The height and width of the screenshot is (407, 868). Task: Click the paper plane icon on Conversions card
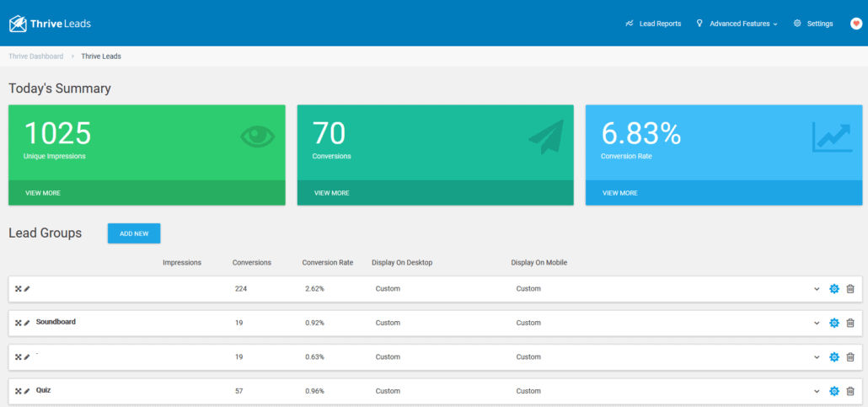tap(546, 137)
